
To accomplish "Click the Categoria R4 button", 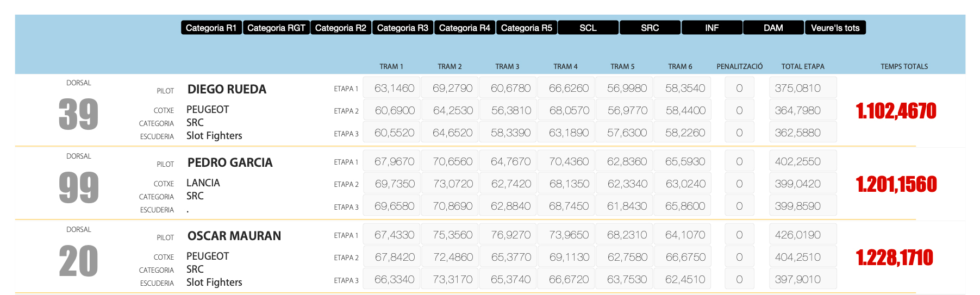I will pos(465,28).
